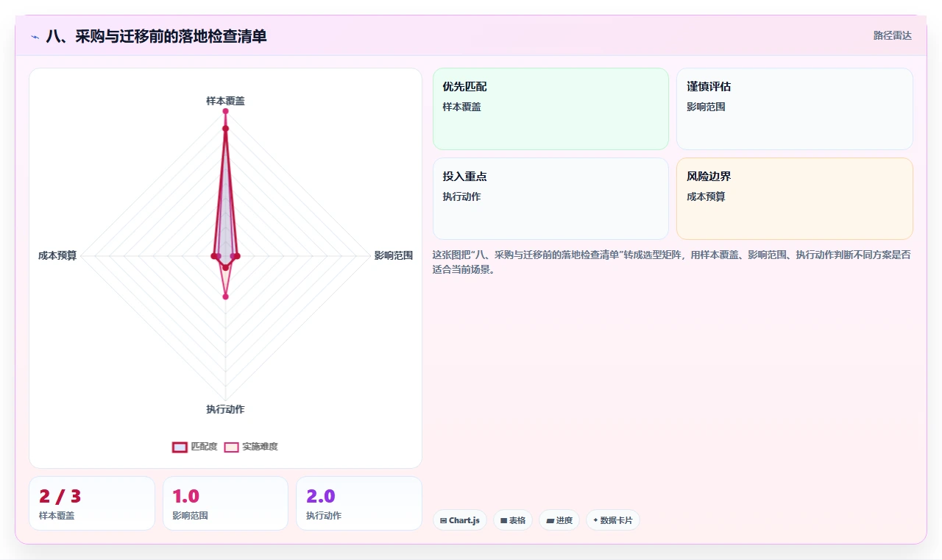This screenshot has width=942, height=560.
Task: Open the 风险边界 card
Action: 795,199
